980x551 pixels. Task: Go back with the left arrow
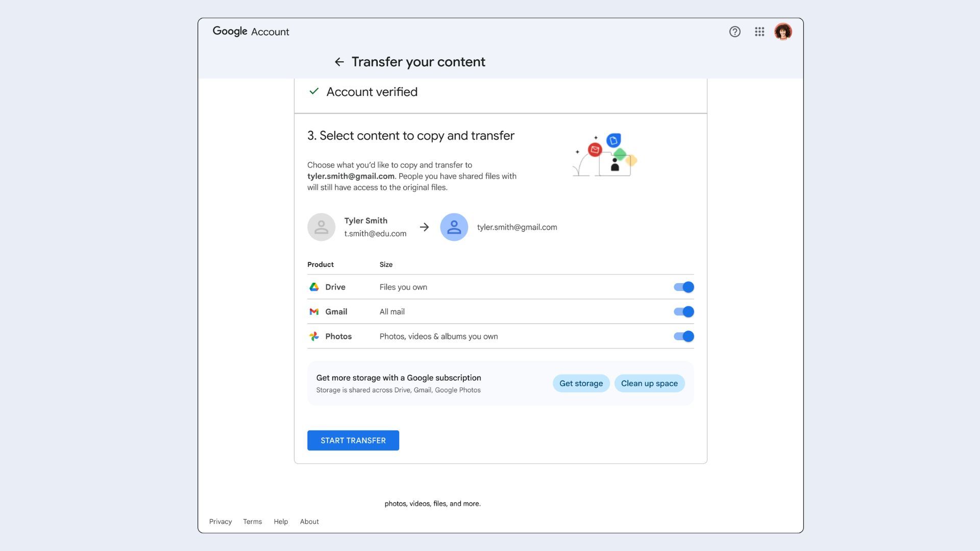[339, 62]
